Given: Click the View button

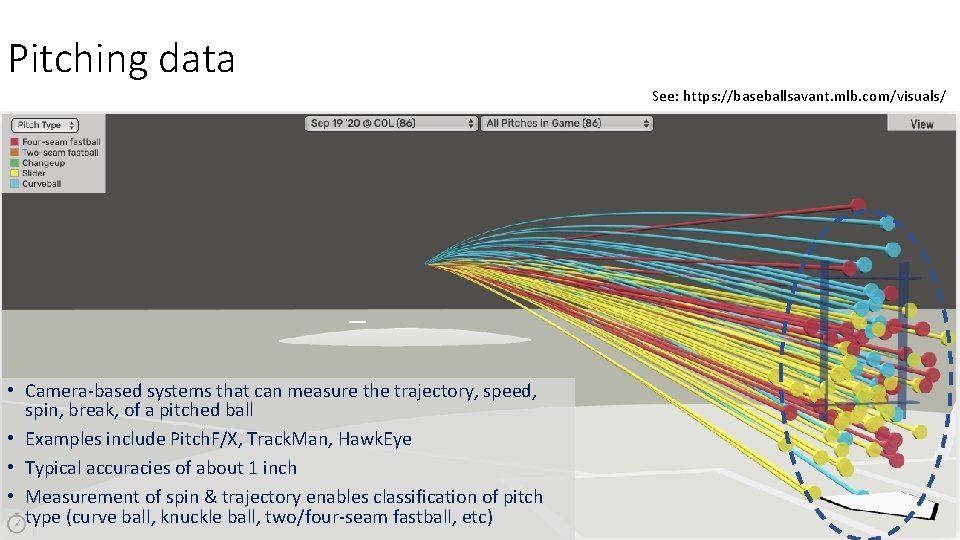Looking at the screenshot, I should [921, 124].
